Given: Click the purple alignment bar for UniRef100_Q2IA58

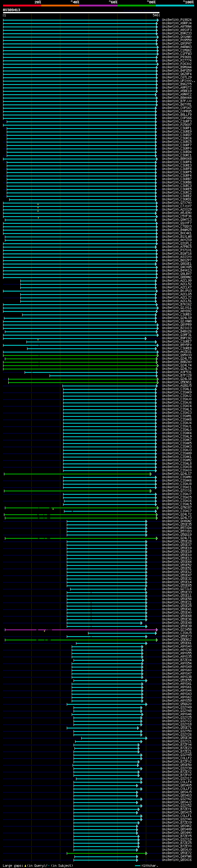Looking at the screenshot, I should click(x=81, y=630).
